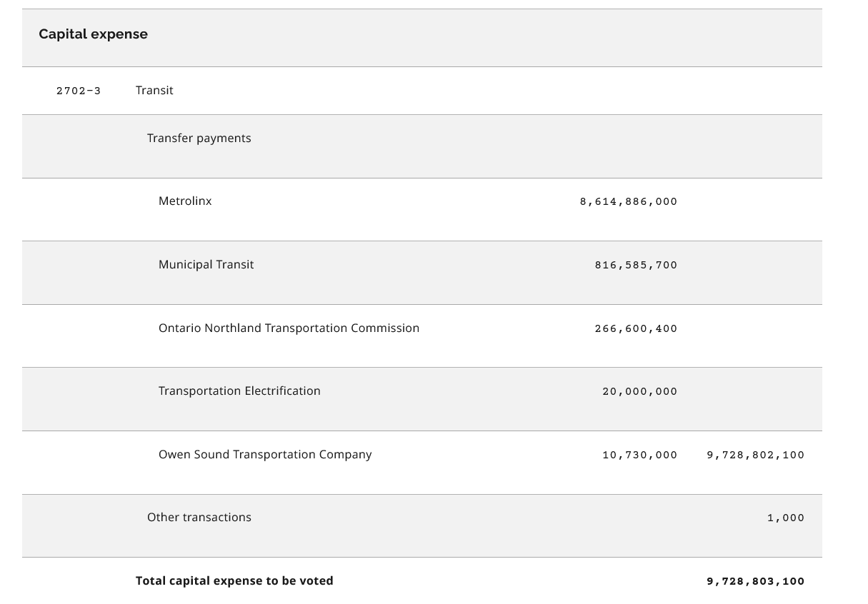Select the 816,585,700 amount
This screenshot has height=604, width=868.
(636, 266)
